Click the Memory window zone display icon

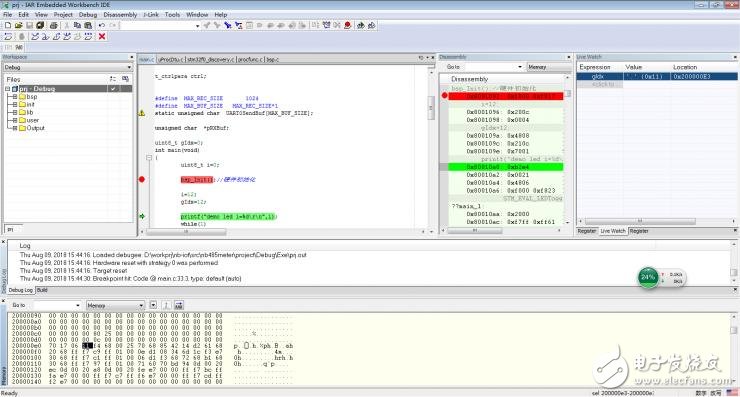(179, 305)
